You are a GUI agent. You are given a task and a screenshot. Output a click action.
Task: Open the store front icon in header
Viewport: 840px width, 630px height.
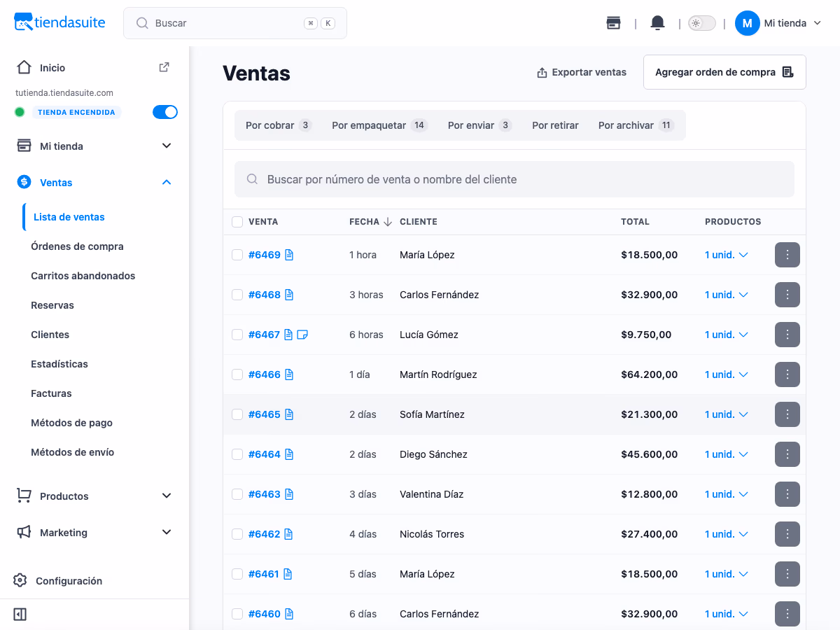click(x=613, y=23)
